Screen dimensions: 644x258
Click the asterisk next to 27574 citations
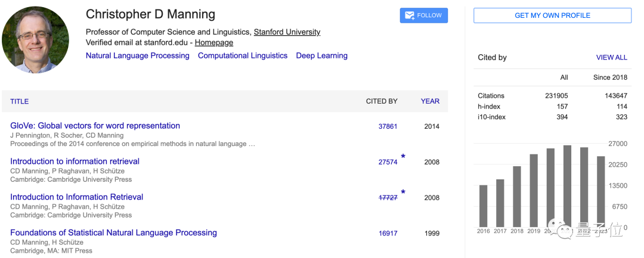tap(403, 157)
